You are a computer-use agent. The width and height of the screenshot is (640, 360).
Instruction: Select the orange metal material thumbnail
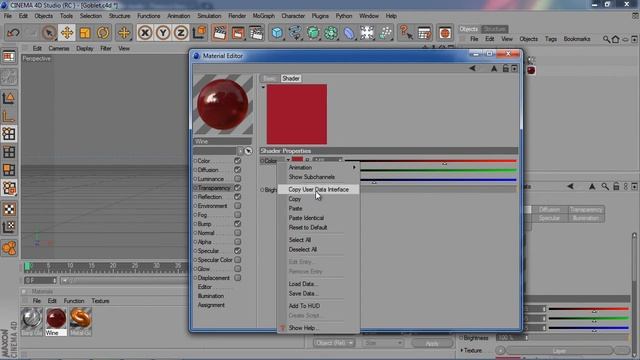click(x=80, y=318)
